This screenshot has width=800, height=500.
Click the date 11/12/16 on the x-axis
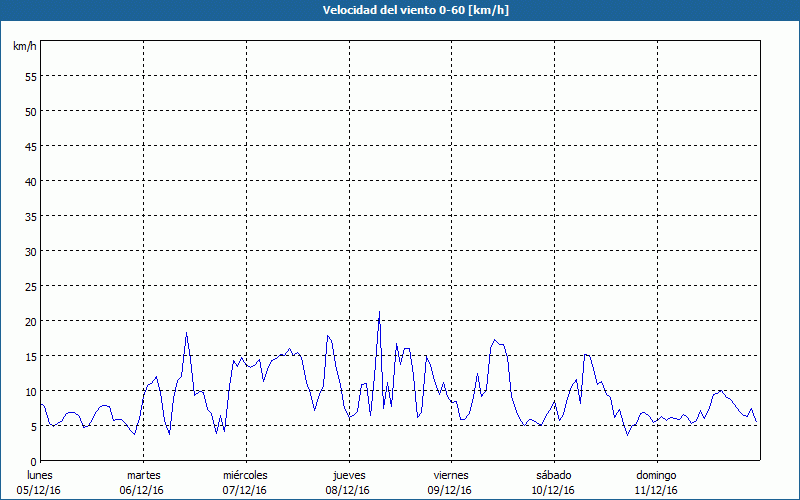click(x=656, y=490)
